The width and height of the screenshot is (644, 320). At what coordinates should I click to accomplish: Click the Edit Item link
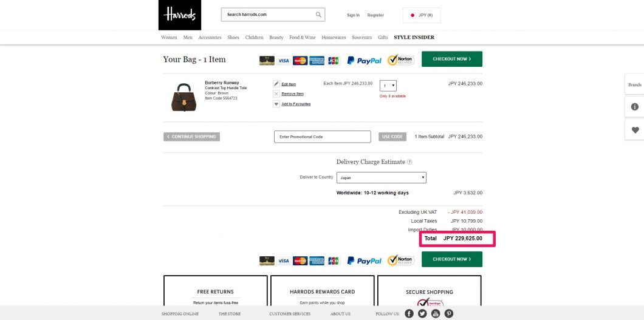(289, 84)
